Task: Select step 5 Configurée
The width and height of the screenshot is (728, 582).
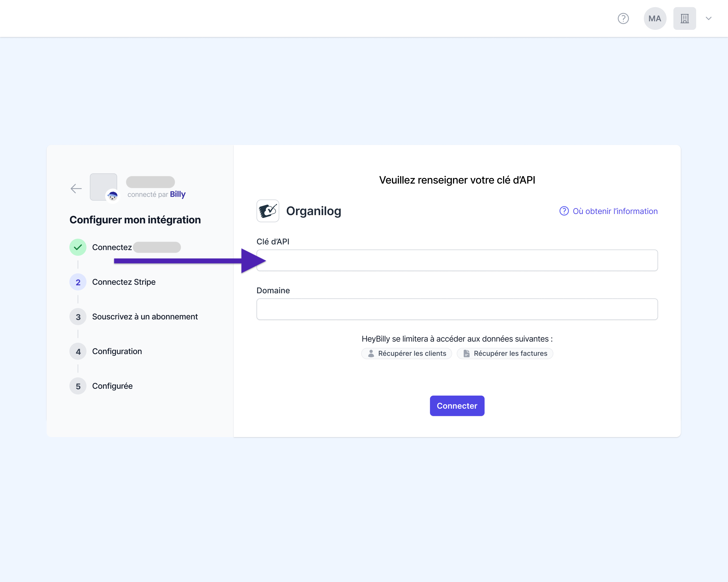Action: 101,386
